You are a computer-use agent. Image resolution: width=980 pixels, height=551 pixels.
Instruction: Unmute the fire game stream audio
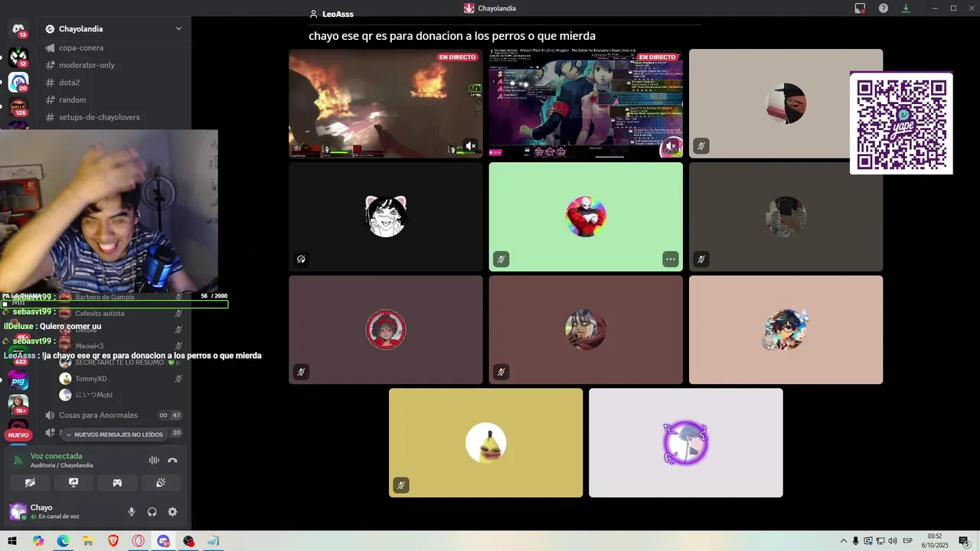click(x=471, y=146)
